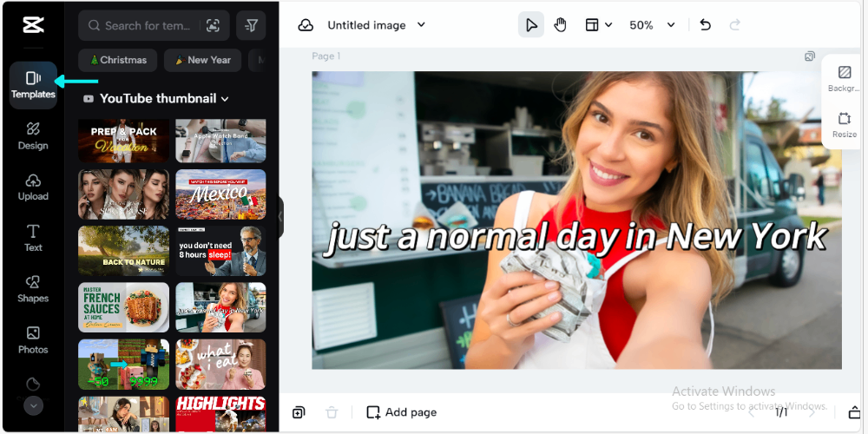This screenshot has width=868, height=434.
Task: Select the Christmas category chip
Action: coord(118,60)
